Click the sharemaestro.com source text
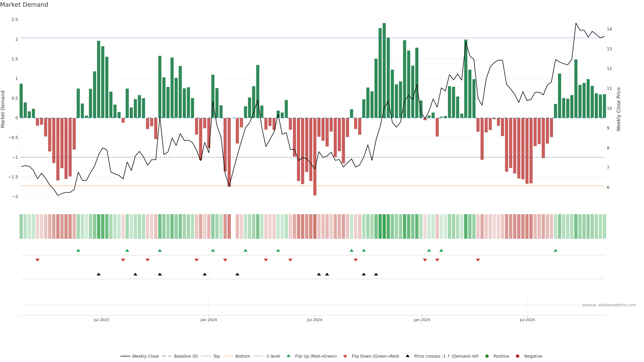644x362 pixels. coord(609,305)
